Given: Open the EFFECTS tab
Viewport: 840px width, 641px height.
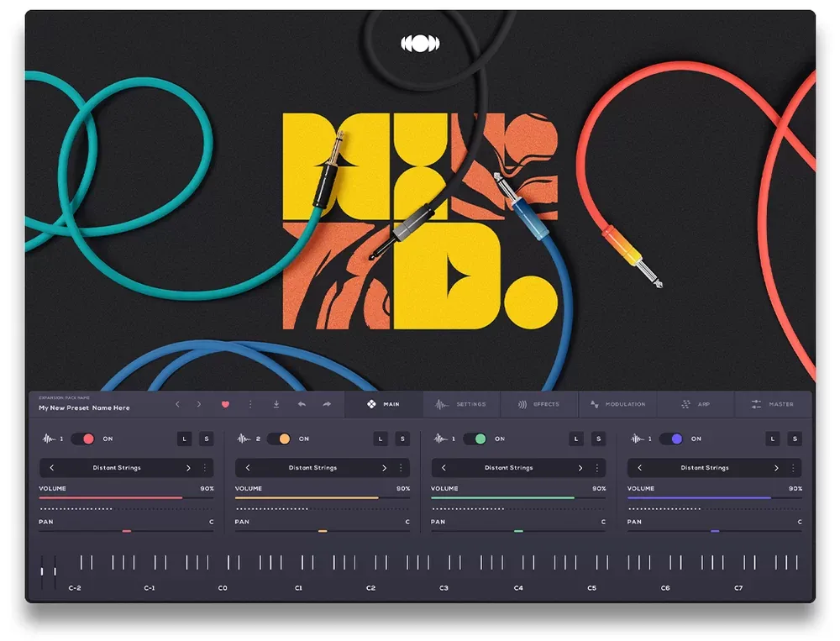Looking at the screenshot, I should coord(539,404).
